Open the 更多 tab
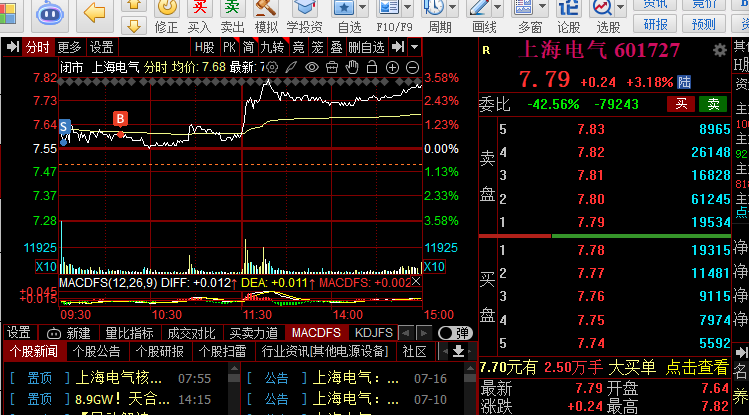Viewport: 749px width, 415px height. [69, 47]
